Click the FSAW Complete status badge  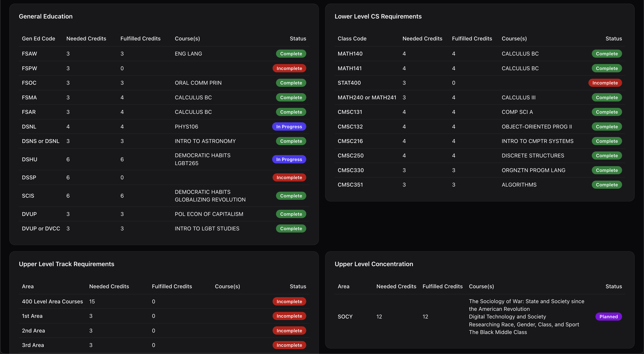point(291,54)
